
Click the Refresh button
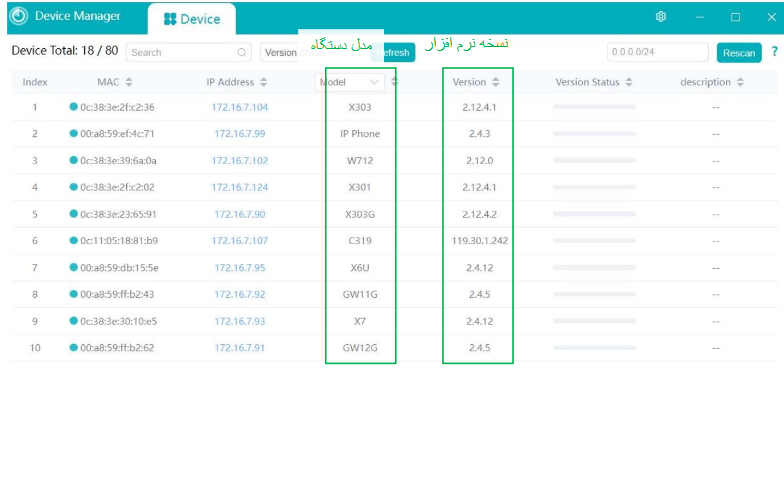393,52
